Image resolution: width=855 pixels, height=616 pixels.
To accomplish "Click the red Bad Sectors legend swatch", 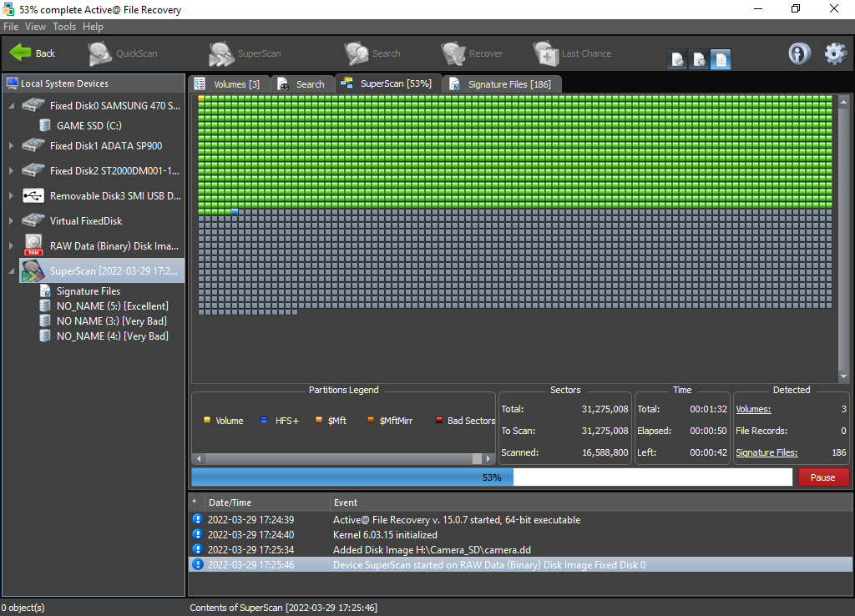I will [439, 420].
